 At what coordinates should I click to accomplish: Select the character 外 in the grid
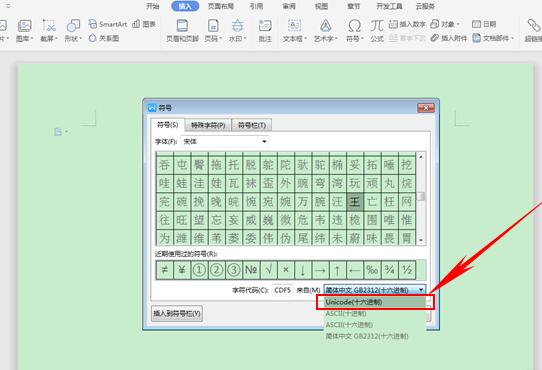[286, 183]
